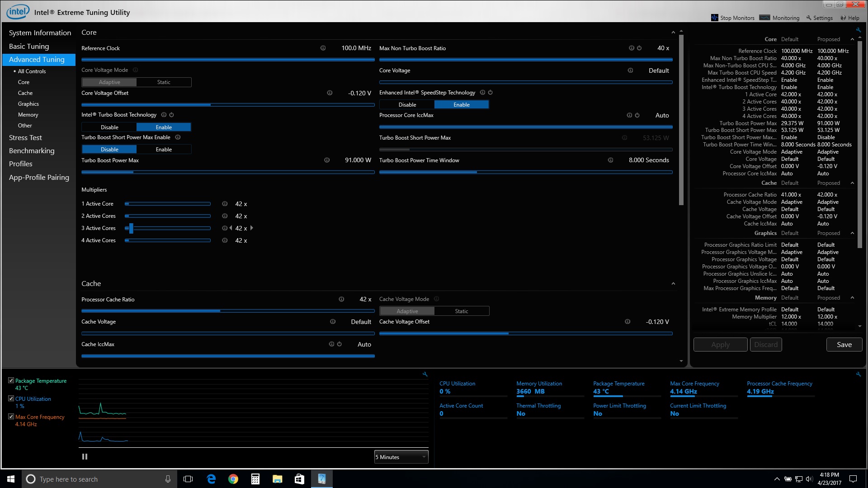868x488 pixels.
Task: Uncheck CPU Utilization monitor checkbox
Action: tap(11, 399)
